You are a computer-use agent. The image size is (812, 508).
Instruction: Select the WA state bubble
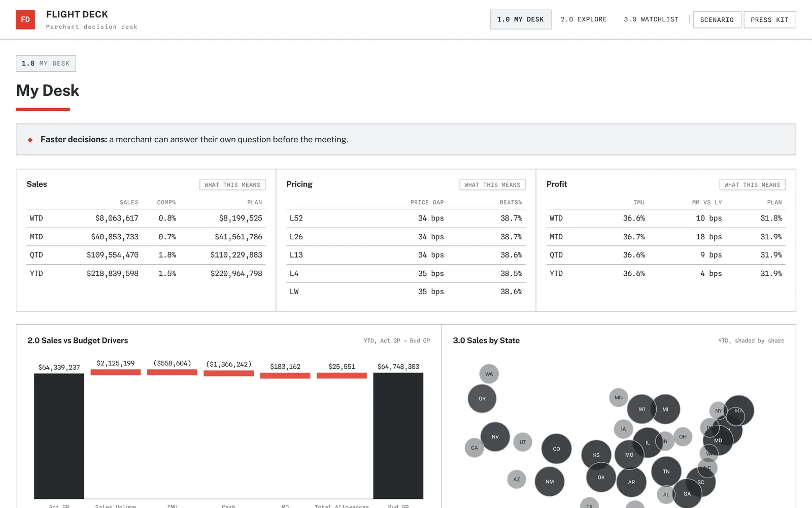tap(489, 374)
